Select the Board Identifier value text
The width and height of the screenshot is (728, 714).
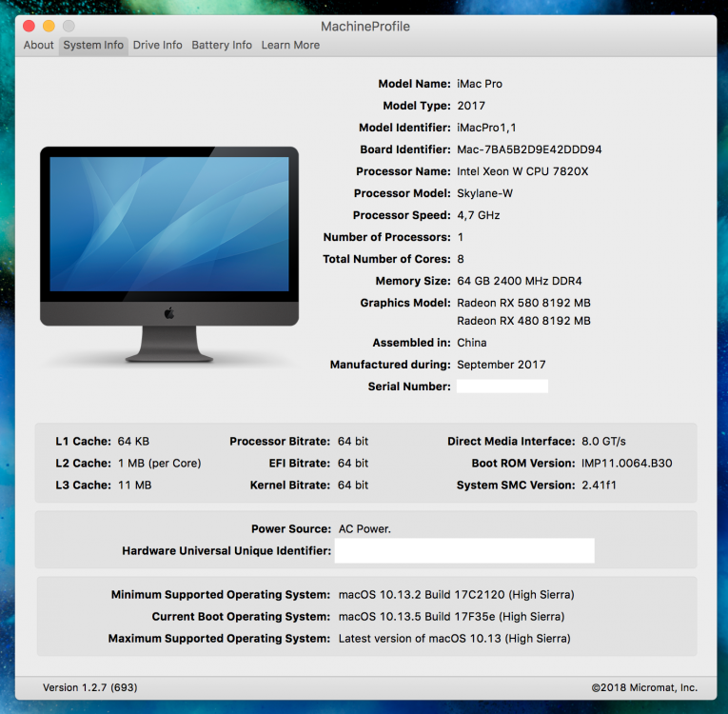529,149
